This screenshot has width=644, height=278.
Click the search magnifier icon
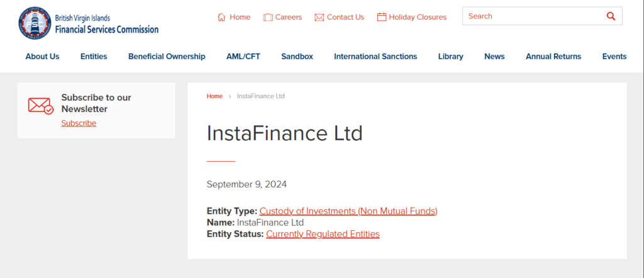click(611, 16)
